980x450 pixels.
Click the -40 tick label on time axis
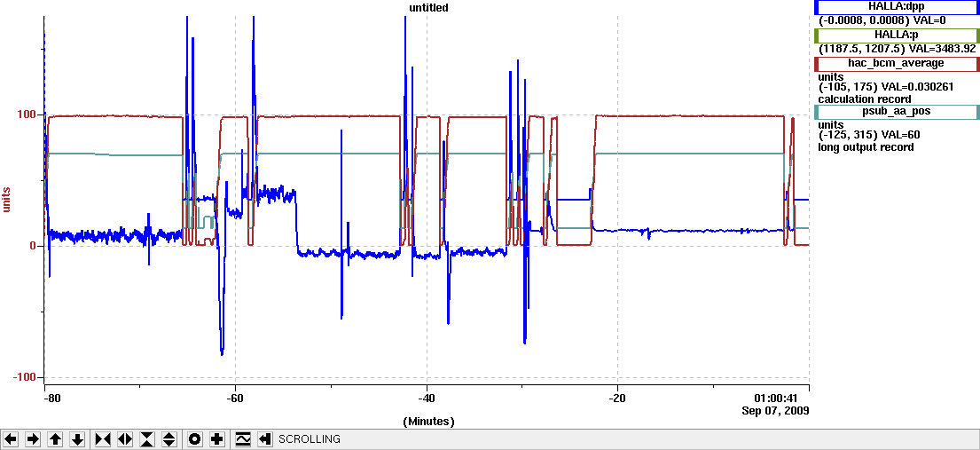click(427, 399)
